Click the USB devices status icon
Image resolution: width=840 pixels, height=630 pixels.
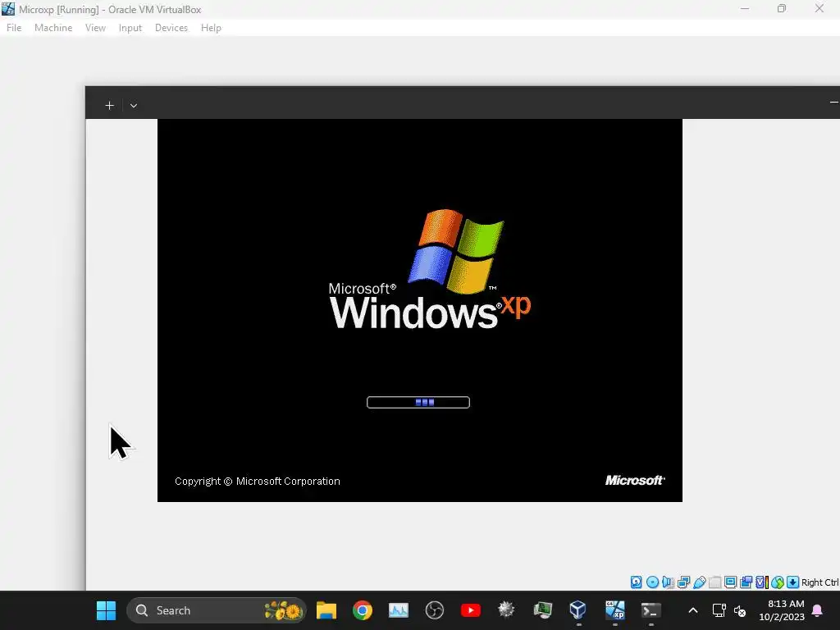pos(699,582)
